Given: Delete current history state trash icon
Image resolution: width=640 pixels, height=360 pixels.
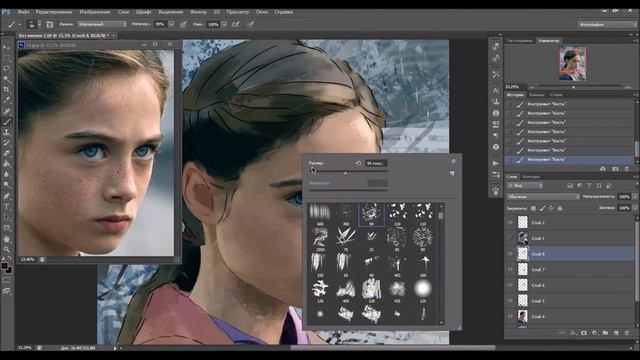Looking at the screenshot, I should [x=627, y=169].
